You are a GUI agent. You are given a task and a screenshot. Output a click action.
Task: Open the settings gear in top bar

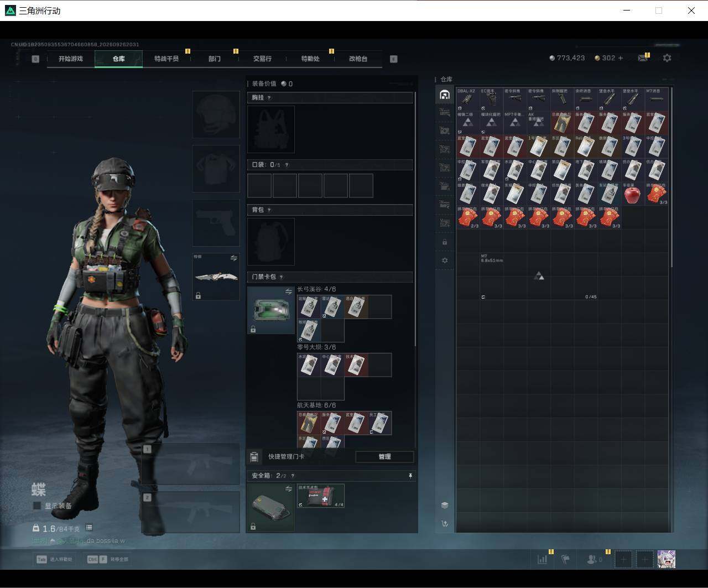667,58
